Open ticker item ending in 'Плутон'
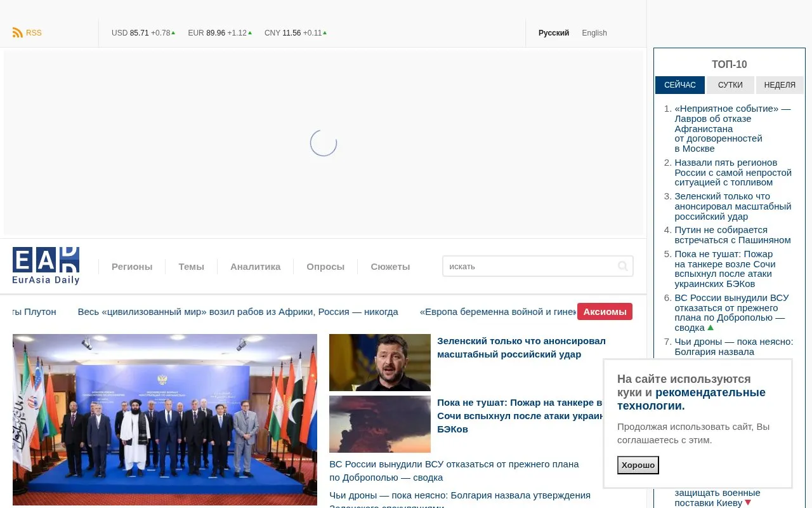Screen dimensions: 812x508 (34, 312)
